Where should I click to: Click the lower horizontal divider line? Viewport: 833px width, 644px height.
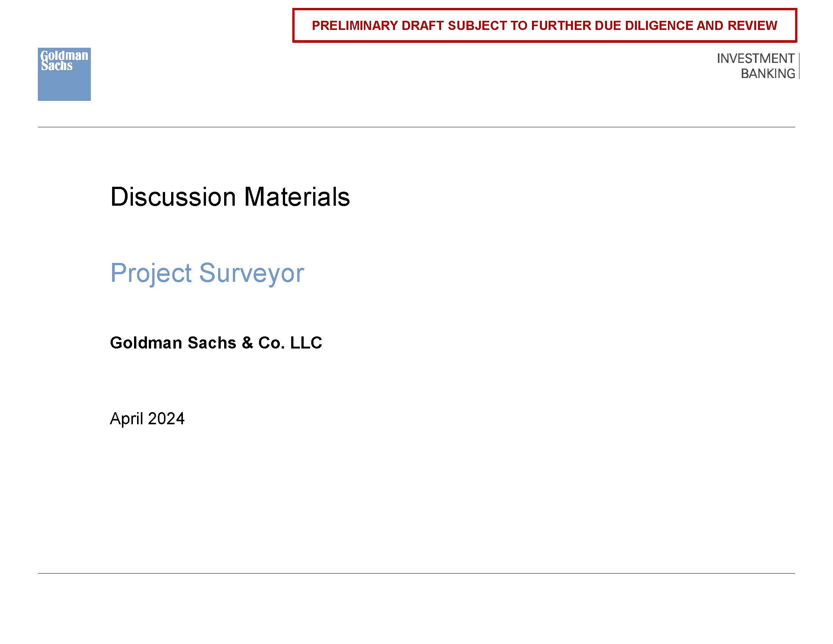(416, 573)
